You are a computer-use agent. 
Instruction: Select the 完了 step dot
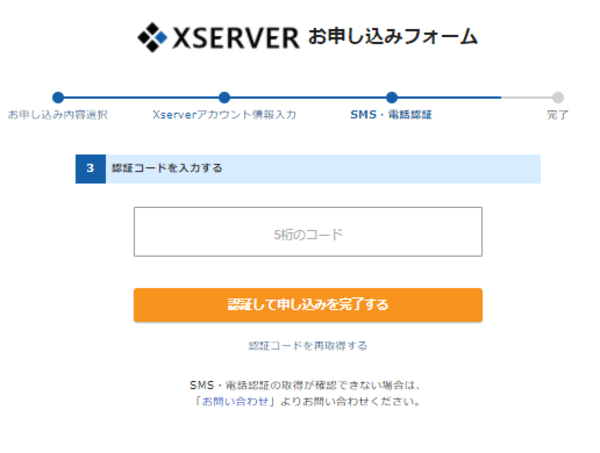click(558, 98)
